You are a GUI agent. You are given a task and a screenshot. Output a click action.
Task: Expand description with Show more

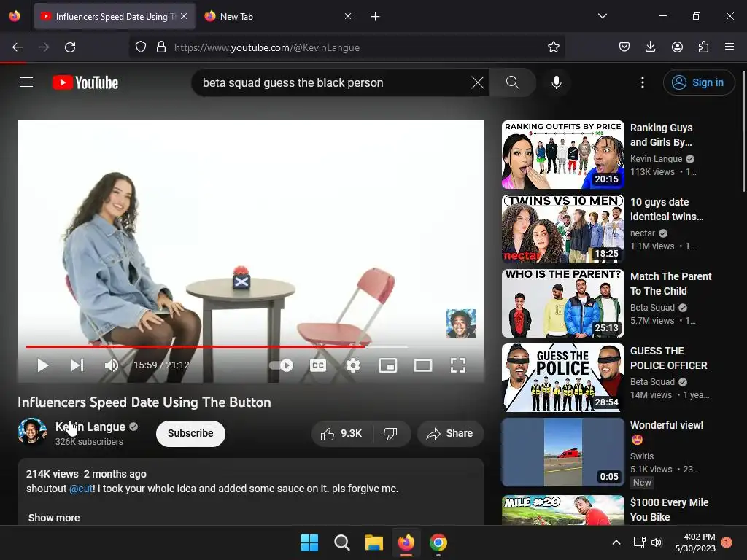point(54,518)
